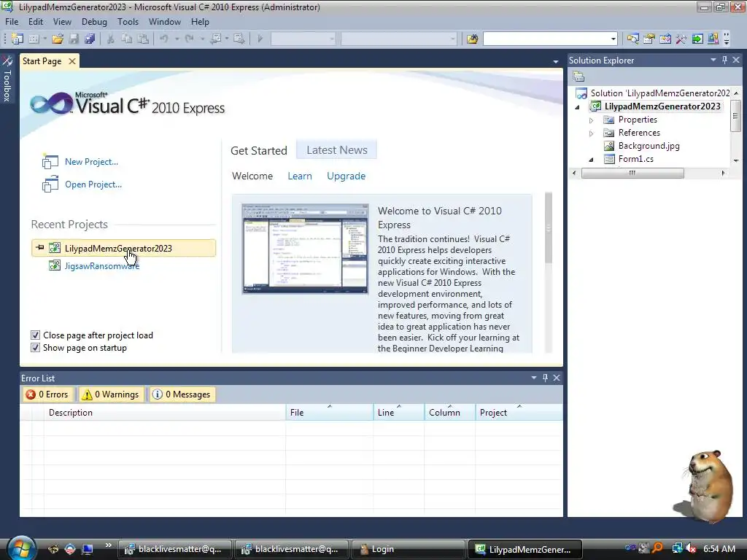Open the active documents dropdown arrow

click(x=555, y=61)
